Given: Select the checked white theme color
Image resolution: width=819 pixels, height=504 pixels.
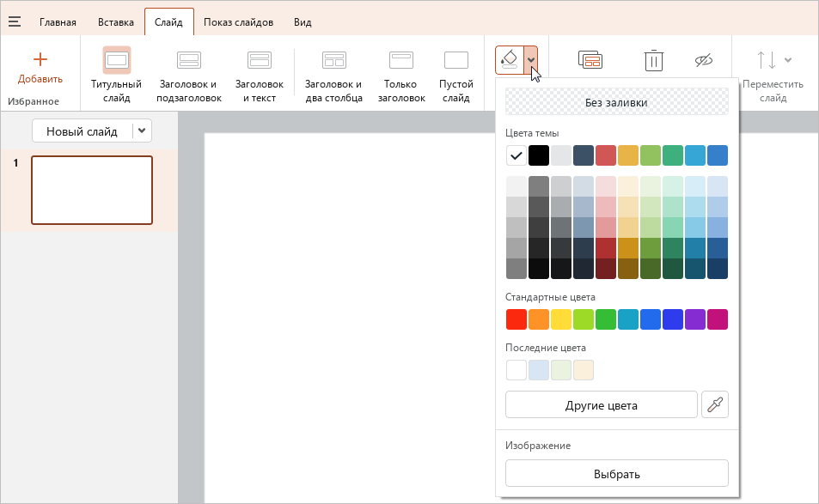Looking at the screenshot, I should pos(516,155).
